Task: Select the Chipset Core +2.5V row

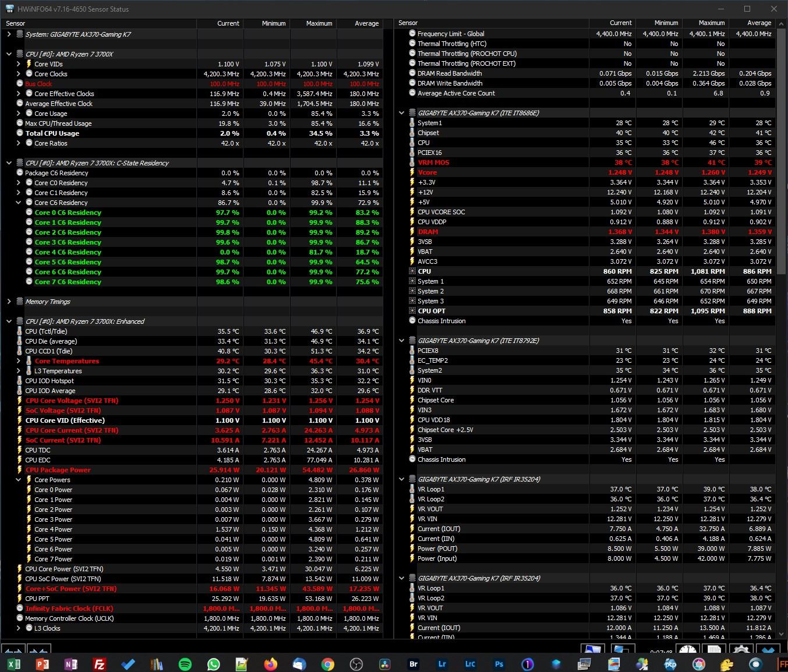Action: pyautogui.click(x=585, y=430)
